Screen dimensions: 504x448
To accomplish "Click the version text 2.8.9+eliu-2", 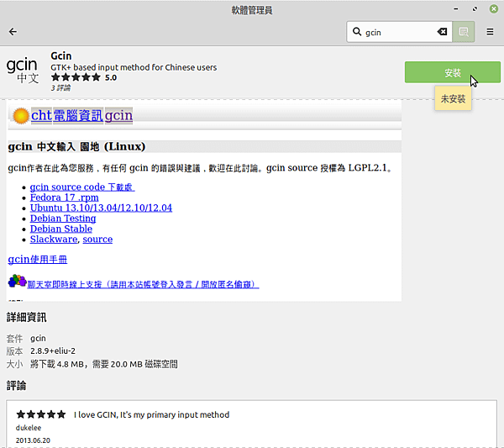I will pos(53,350).
